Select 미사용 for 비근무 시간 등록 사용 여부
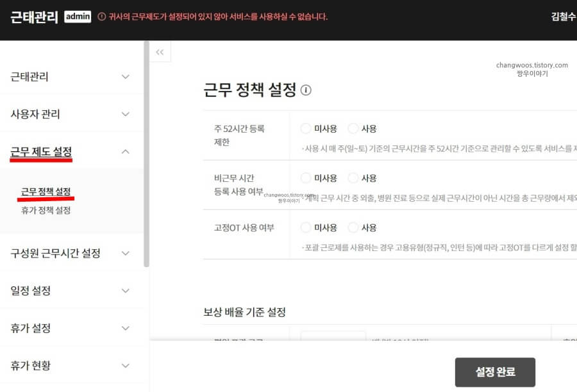This screenshot has width=577, height=392. pos(306,178)
